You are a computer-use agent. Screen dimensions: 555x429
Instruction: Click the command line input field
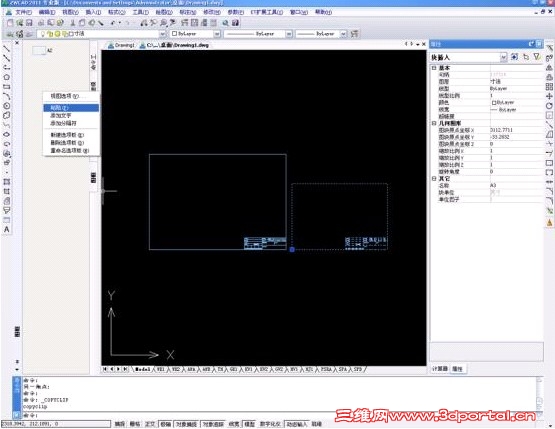click(280, 415)
